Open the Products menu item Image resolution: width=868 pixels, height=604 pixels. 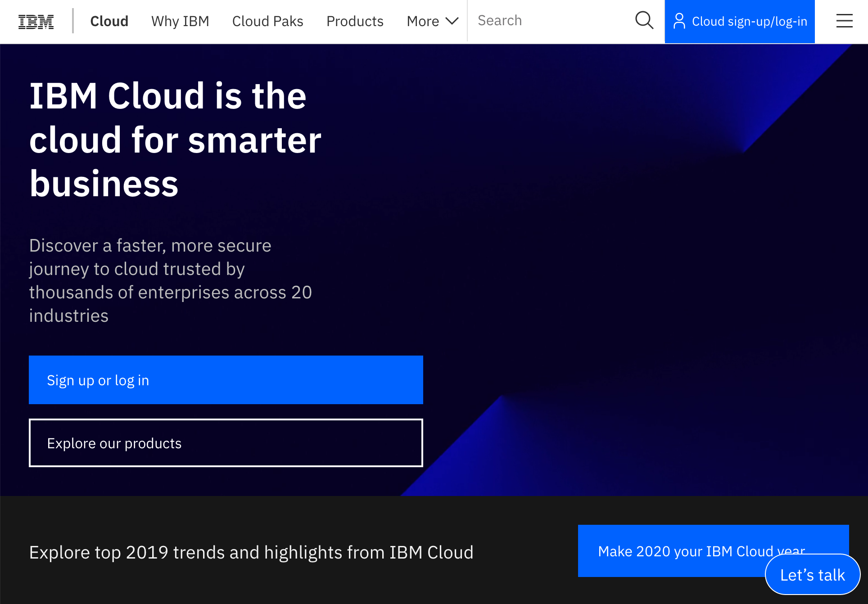coord(355,21)
